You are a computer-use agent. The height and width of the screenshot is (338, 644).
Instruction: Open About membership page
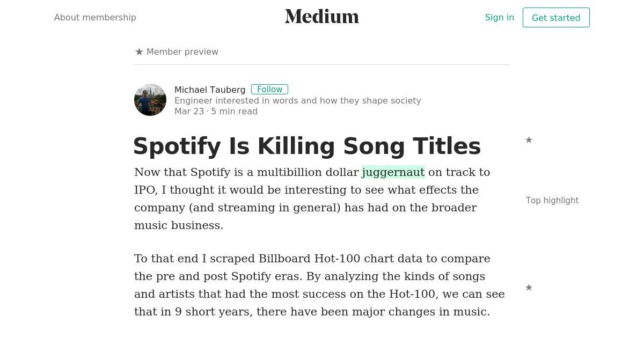95,17
